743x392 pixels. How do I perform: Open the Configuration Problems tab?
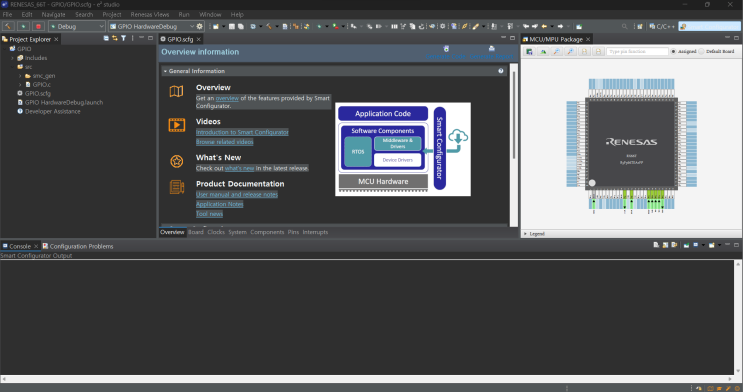tap(78, 246)
